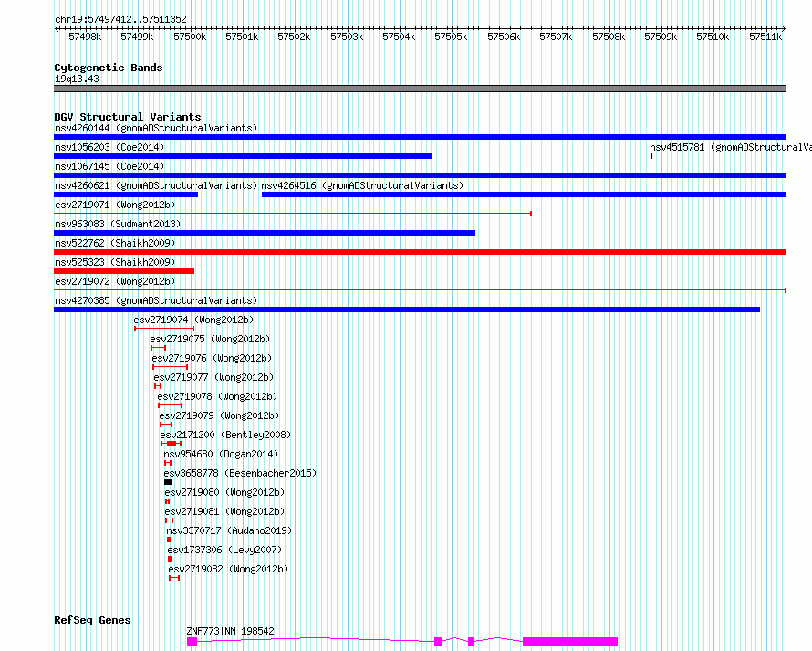Click the blue bar of nsv4270385
Image resolution: width=812 pixels, height=651 pixels.
pyautogui.click(x=407, y=310)
